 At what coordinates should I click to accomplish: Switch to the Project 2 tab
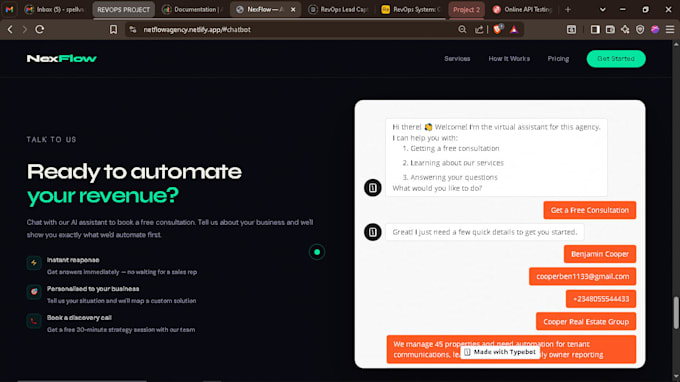coord(467,10)
